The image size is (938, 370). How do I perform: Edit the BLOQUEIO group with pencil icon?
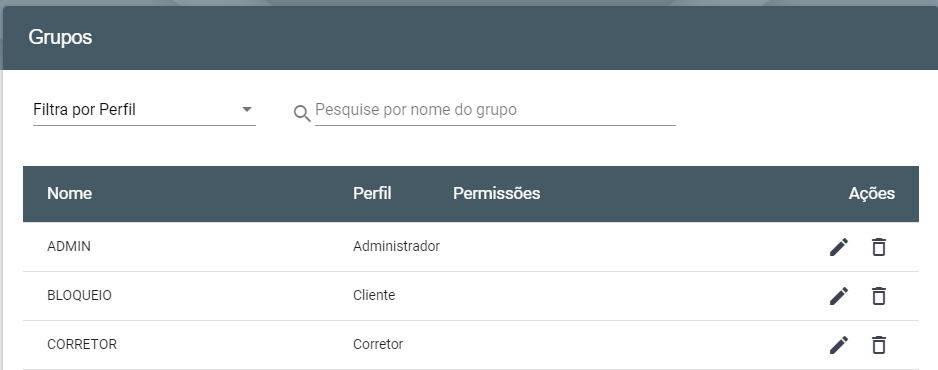[839, 296]
